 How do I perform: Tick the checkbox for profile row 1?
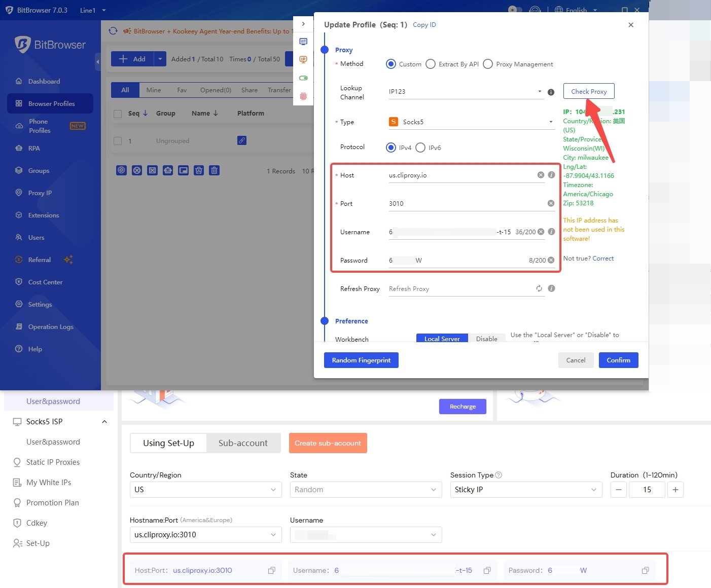tap(118, 141)
